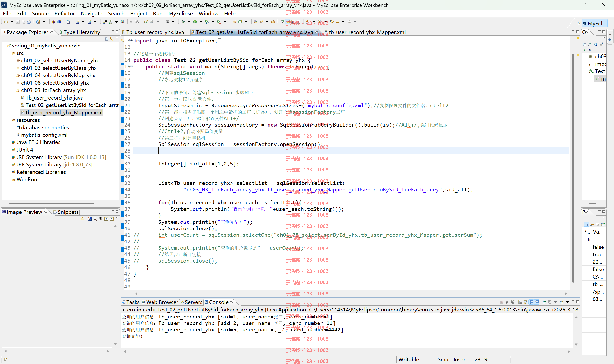
Task: Click the MyEclipse perspective button
Action: point(594,23)
